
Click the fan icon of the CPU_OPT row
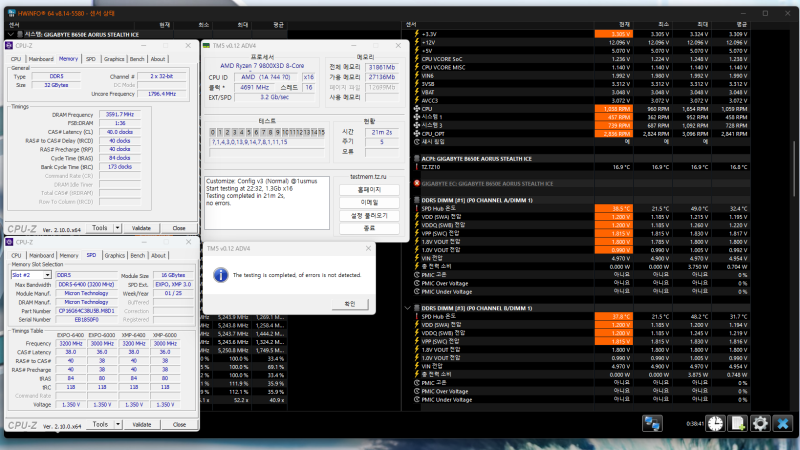[417, 134]
